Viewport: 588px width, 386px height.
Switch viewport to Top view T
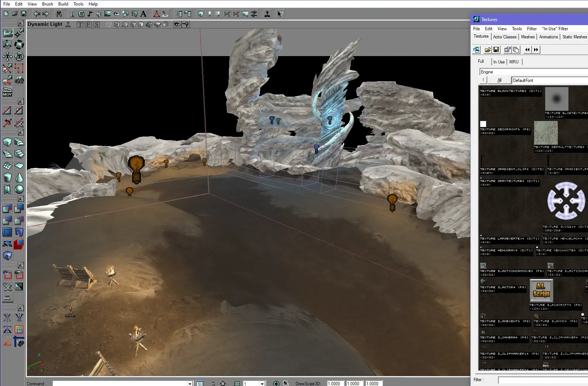pyautogui.click(x=80, y=24)
